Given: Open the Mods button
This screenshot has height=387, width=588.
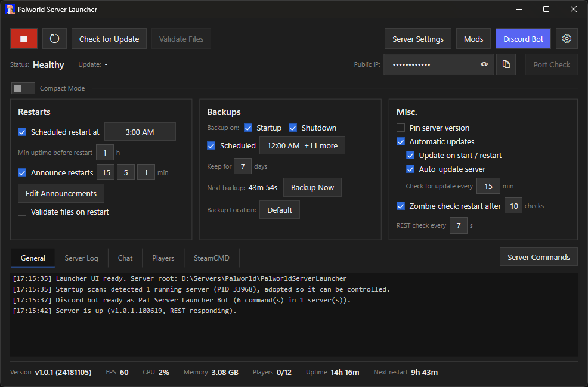Looking at the screenshot, I should (474, 39).
